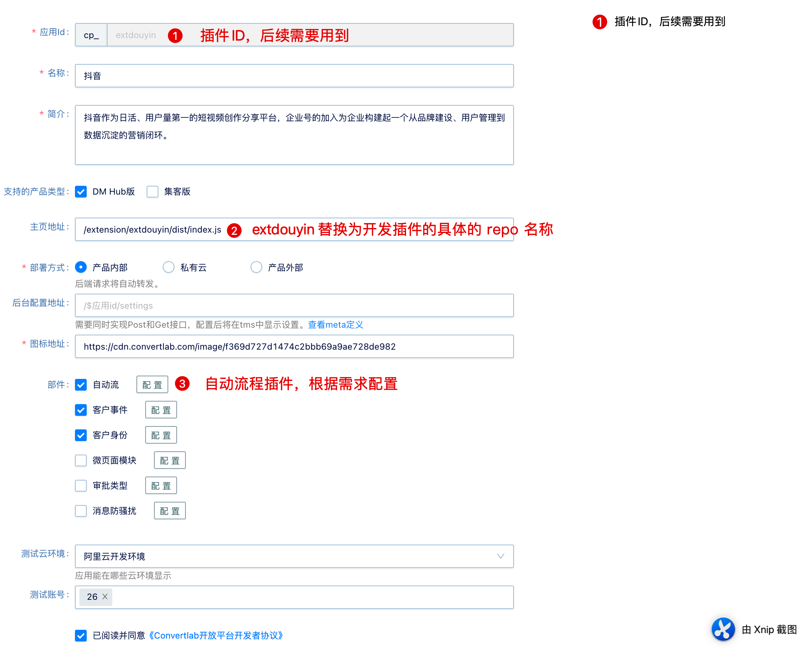Click the 部件 label
This screenshot has height=651, width=812.
tap(59, 384)
